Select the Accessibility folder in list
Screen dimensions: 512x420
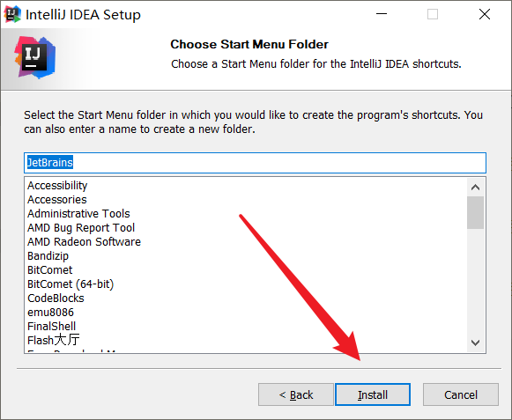click(x=57, y=186)
